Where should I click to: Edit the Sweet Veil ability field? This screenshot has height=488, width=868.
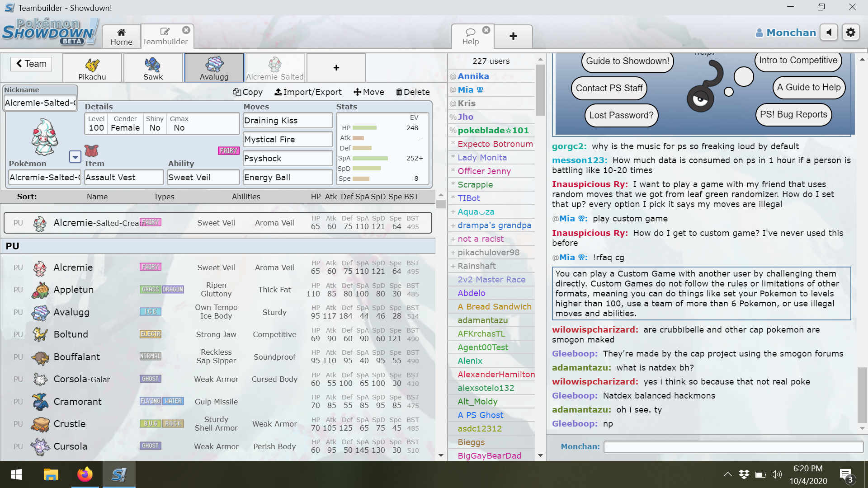[203, 178]
